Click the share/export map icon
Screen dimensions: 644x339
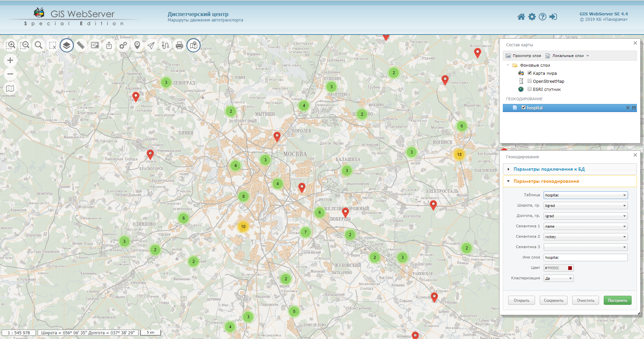click(109, 45)
